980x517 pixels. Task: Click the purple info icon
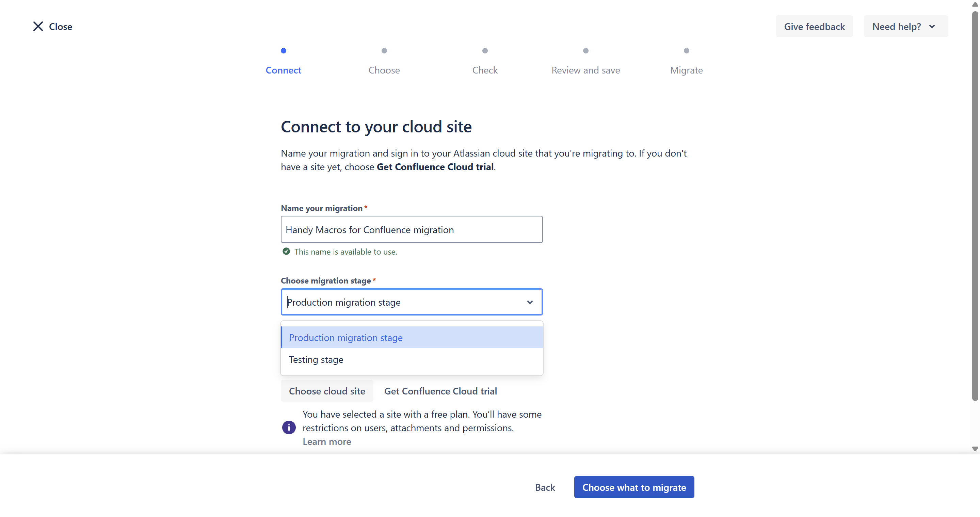point(289,427)
